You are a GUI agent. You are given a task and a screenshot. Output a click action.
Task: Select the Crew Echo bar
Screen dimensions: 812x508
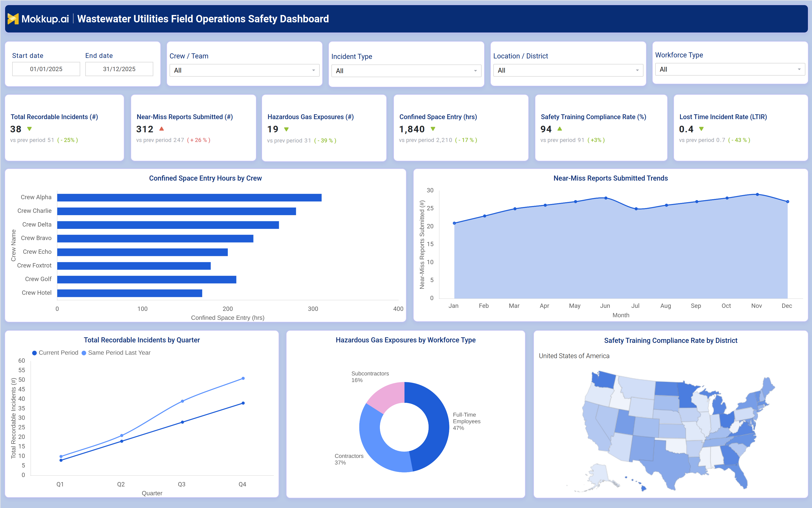click(x=143, y=252)
